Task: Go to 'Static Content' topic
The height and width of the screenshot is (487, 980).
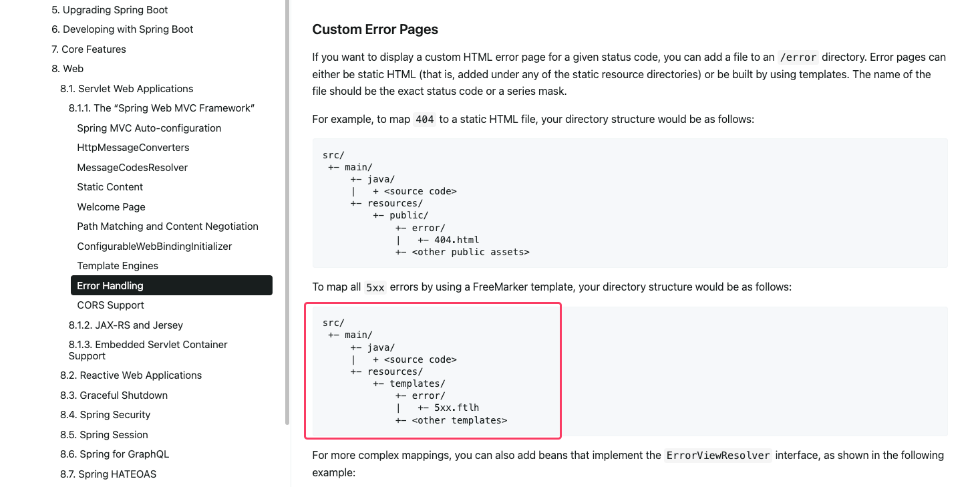Action: (x=110, y=187)
